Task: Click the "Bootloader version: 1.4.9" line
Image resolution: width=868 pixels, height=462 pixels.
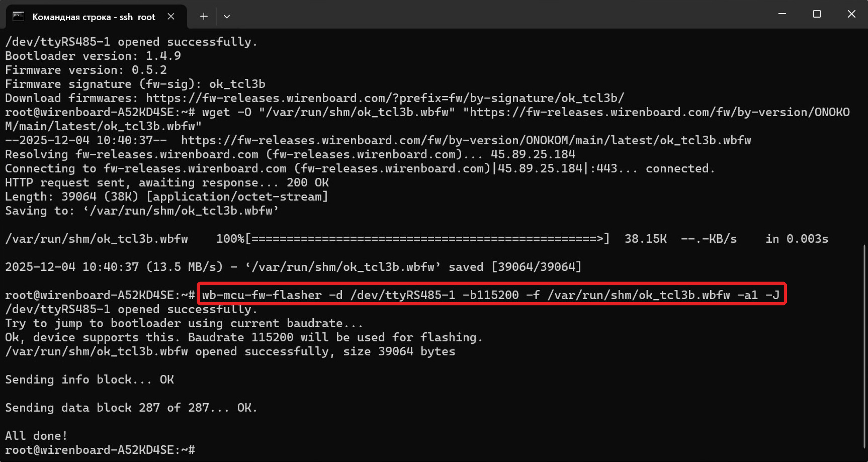Action: tap(93, 56)
